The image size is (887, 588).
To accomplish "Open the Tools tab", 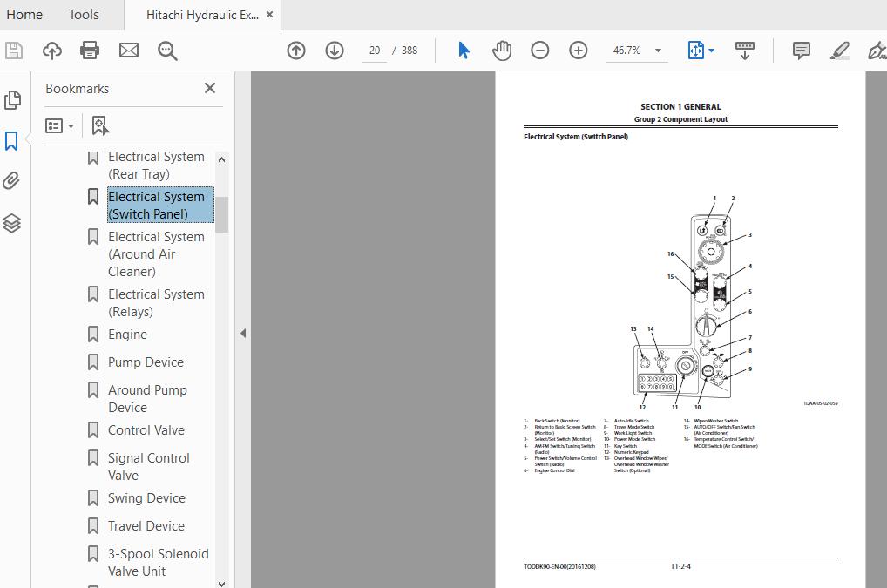I will pos(84,14).
